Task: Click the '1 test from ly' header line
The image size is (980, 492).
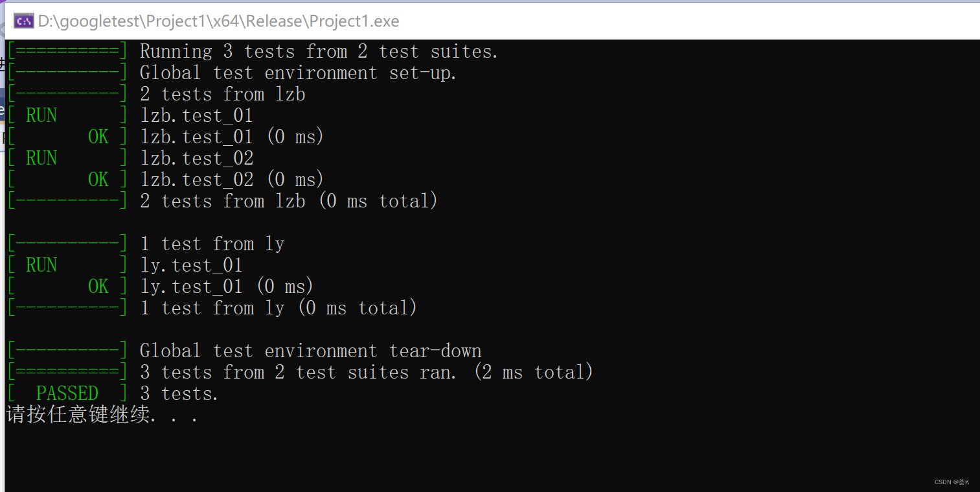Action: tap(212, 244)
